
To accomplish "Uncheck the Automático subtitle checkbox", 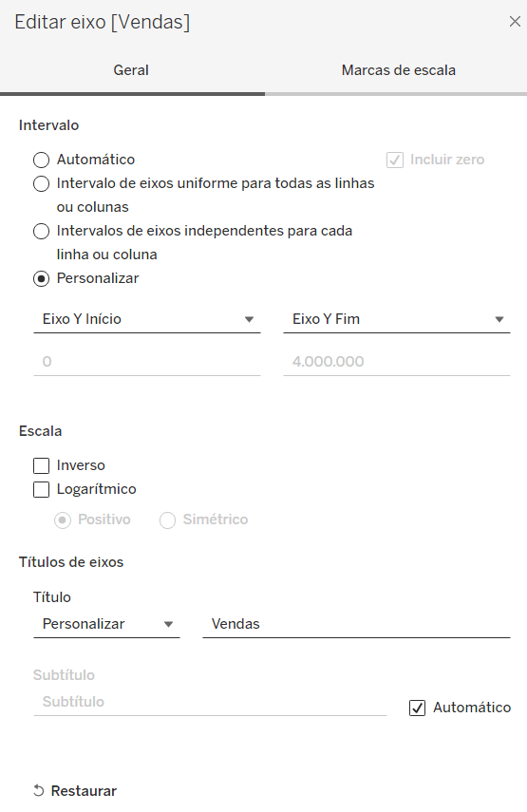I will coord(417,708).
